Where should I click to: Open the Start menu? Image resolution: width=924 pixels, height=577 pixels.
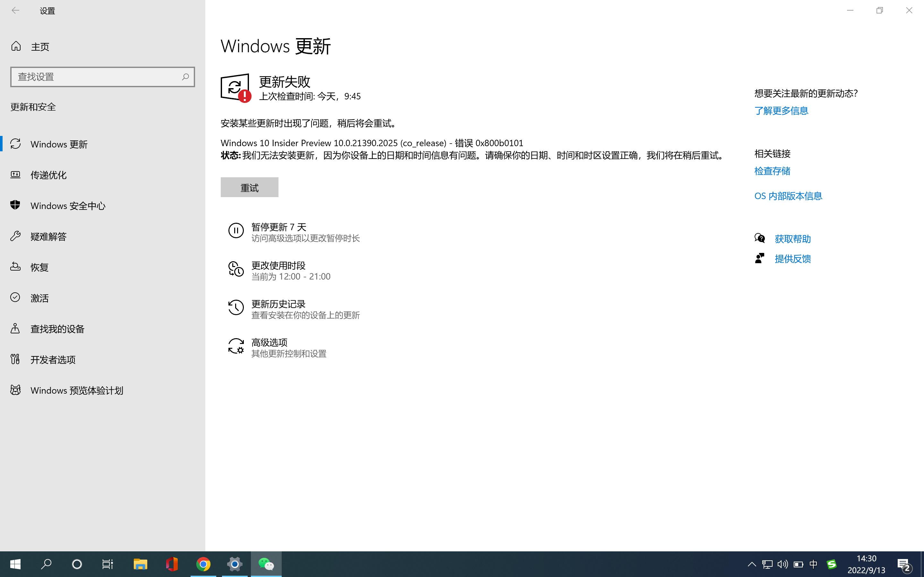15,564
